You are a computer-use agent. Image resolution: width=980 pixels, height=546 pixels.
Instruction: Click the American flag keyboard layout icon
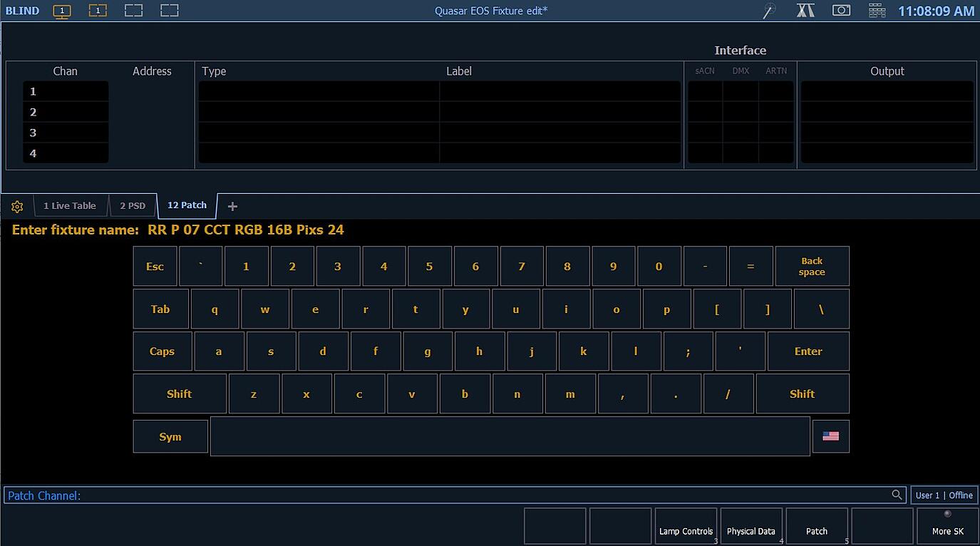[x=831, y=436]
